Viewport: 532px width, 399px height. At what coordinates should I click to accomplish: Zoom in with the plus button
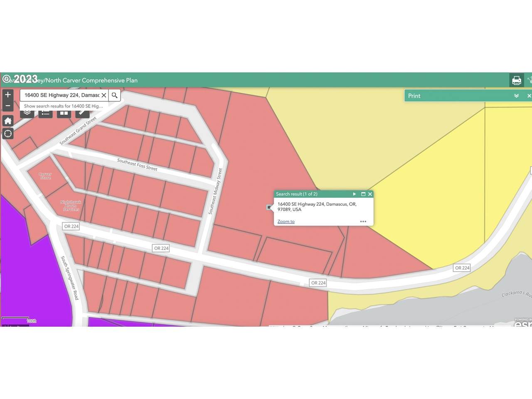point(7,95)
